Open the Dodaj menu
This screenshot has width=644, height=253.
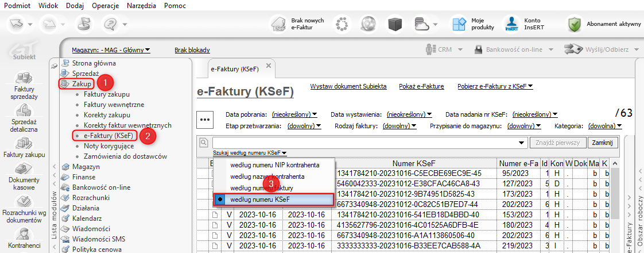[75, 6]
